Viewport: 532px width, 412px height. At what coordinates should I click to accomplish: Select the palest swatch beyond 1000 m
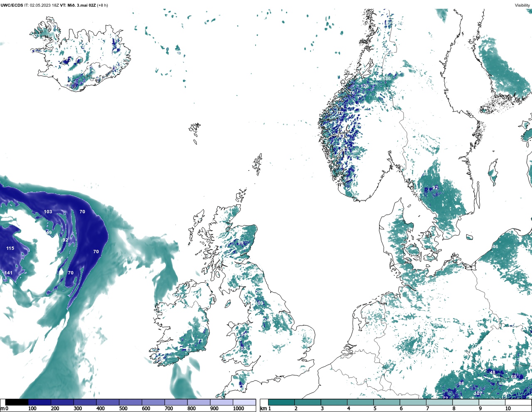244,402
